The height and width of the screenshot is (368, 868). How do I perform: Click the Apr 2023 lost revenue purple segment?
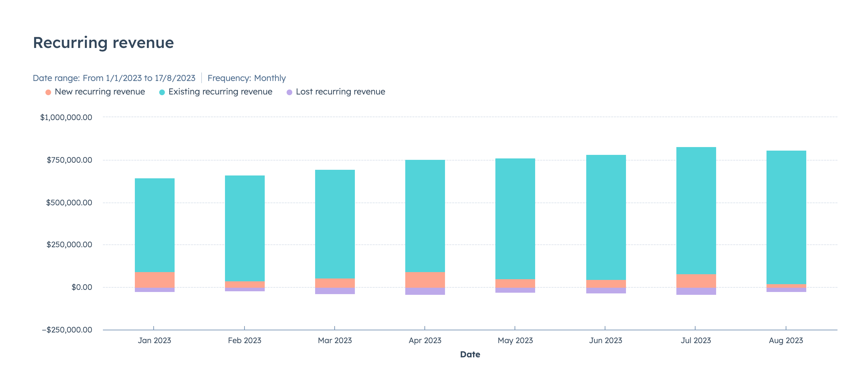coord(425,291)
